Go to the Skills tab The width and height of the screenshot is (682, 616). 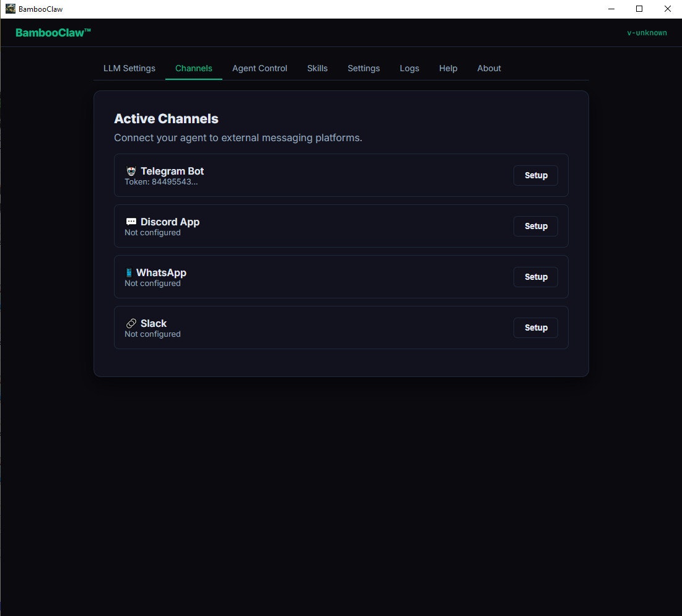(317, 68)
